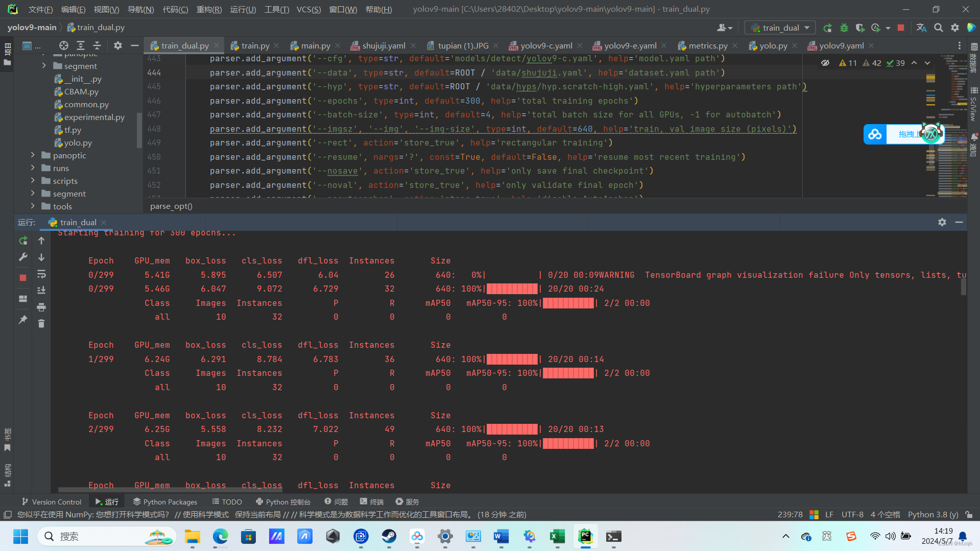Select opened file locator in Project panel
This screenshot has width=980, height=551.
[64, 45]
